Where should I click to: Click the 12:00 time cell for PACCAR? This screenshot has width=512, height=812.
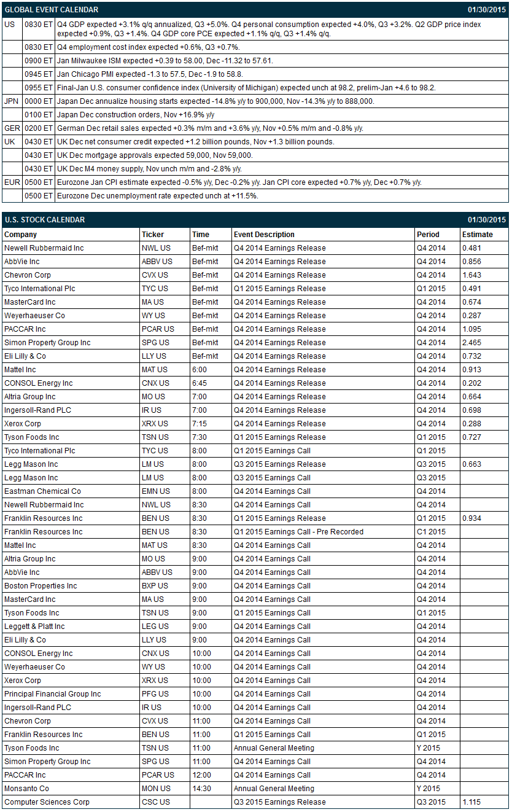pyautogui.click(x=211, y=775)
